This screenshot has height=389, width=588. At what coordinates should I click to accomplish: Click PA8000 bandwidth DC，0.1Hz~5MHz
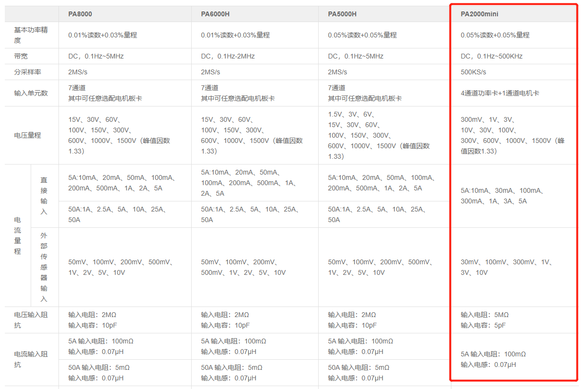coord(96,56)
